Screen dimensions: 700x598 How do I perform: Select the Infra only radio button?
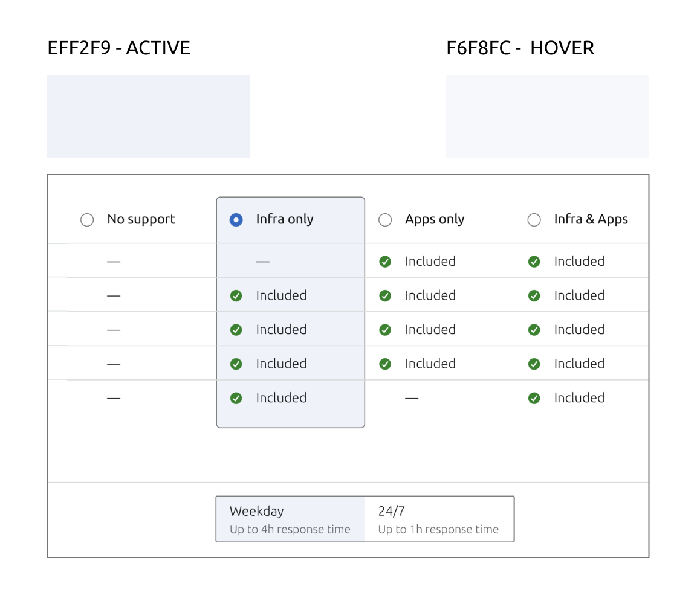click(x=236, y=220)
